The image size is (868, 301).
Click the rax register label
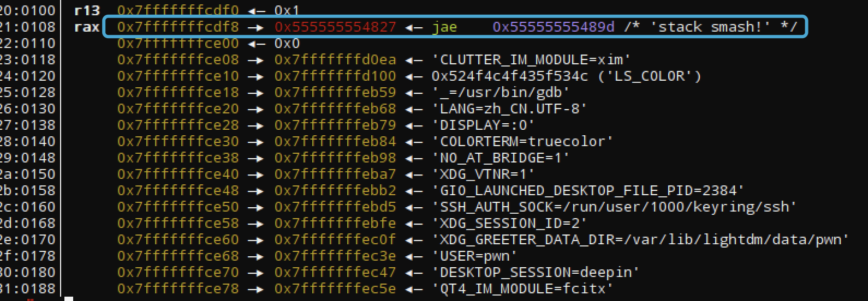pos(87,27)
